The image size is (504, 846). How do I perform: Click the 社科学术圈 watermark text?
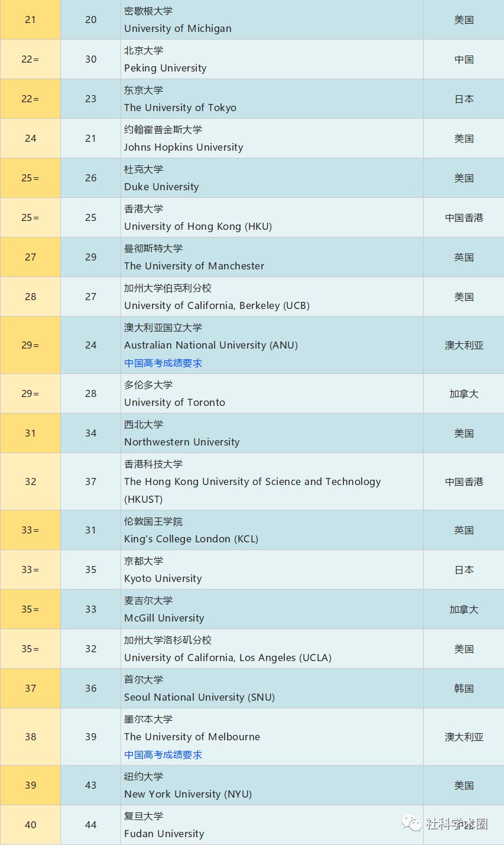[456, 824]
